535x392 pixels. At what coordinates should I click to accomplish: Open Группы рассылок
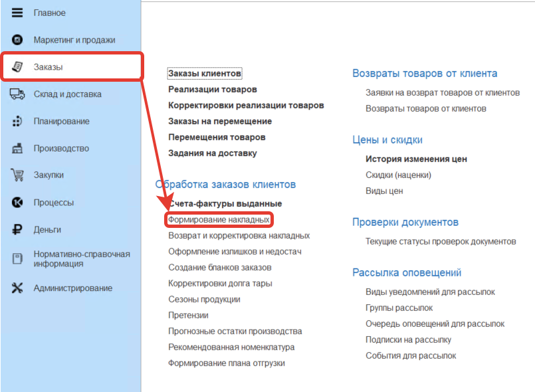[x=399, y=308]
